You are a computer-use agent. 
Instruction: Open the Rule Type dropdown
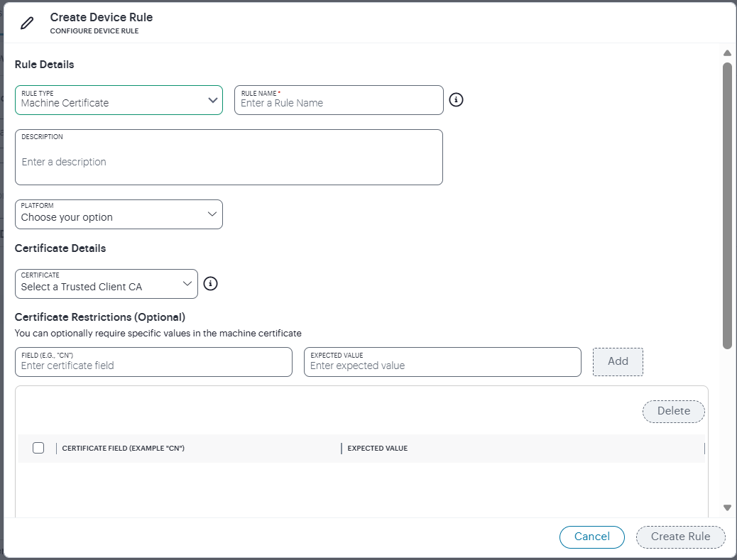click(119, 100)
